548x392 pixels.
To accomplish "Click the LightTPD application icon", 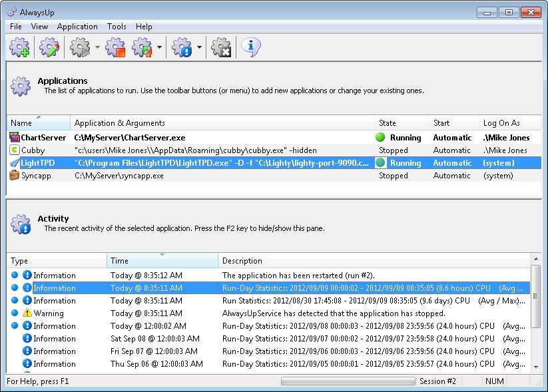I will 15,163.
